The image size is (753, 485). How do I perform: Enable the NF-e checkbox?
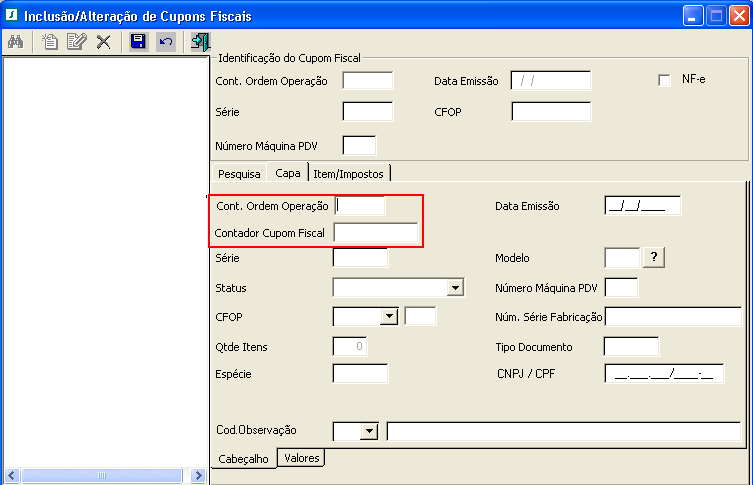point(664,80)
